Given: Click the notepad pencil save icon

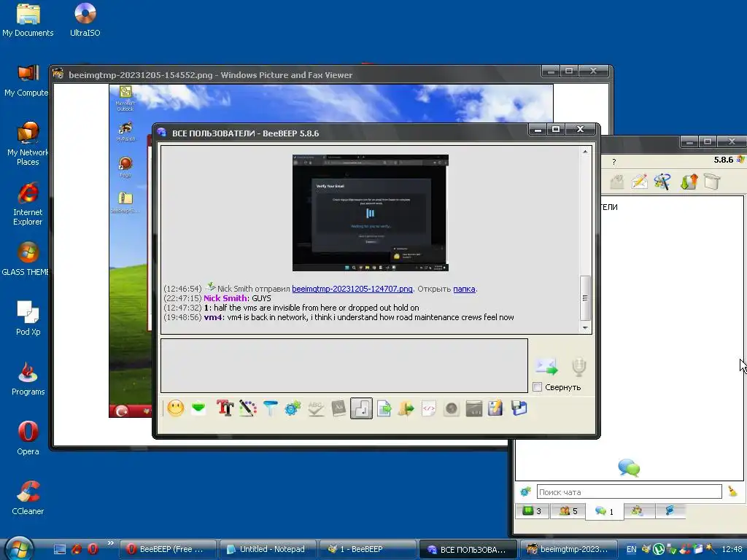Looking at the screenshot, I should click(x=495, y=408).
